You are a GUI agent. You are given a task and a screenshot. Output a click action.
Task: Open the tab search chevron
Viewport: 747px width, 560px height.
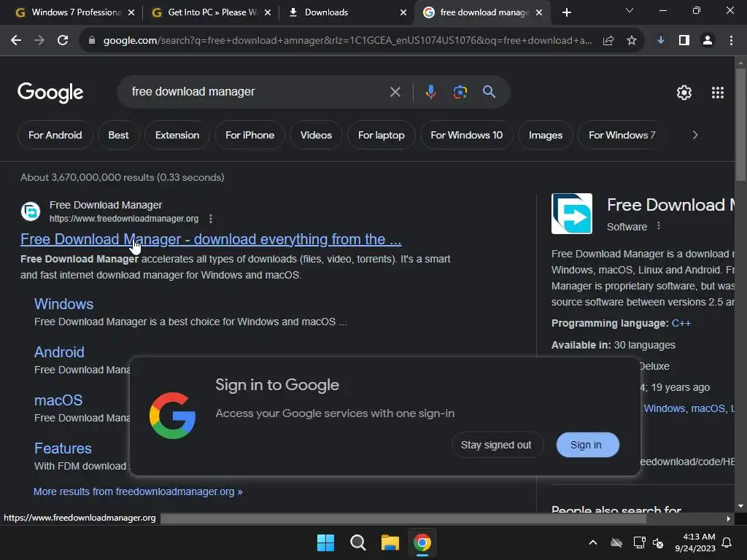pyautogui.click(x=630, y=10)
